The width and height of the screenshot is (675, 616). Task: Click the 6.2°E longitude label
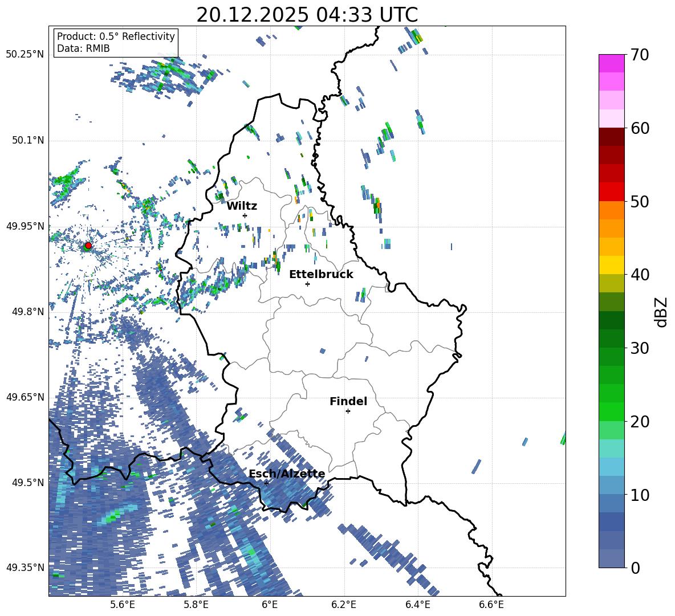344,605
